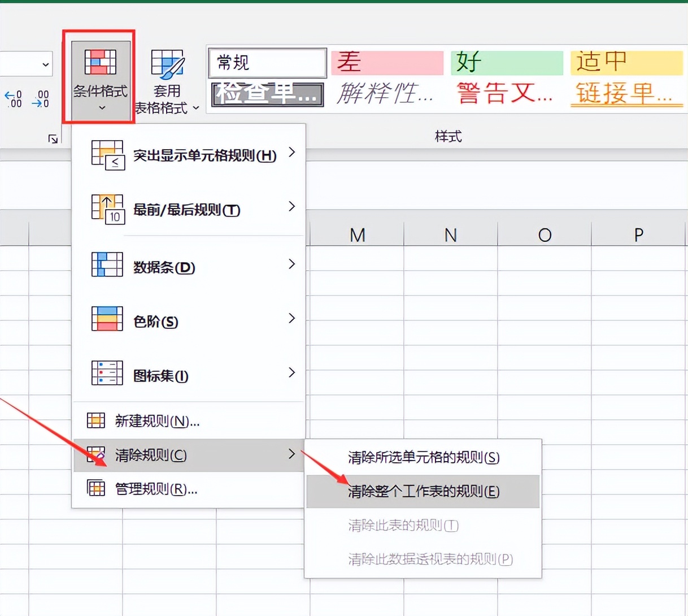Open the 套用表格格式 table format icon
Screen dimensions: 688x616
click(167, 64)
